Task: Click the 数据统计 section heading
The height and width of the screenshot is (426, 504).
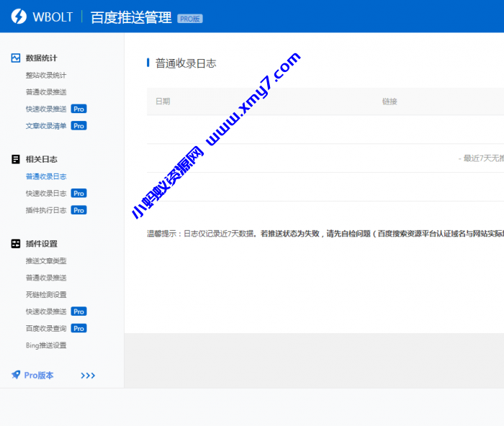Action: 42,58
